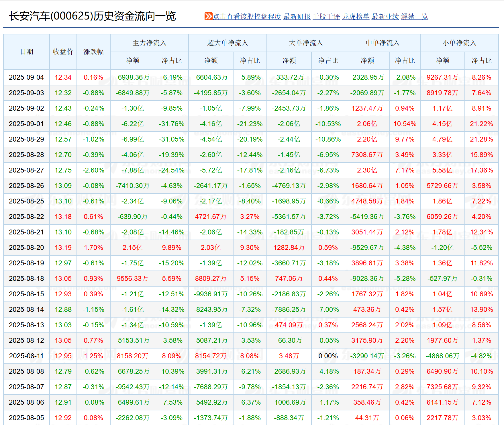Open the 点击查看该股控盘程度 link
The height and width of the screenshot is (425, 504).
click(247, 17)
